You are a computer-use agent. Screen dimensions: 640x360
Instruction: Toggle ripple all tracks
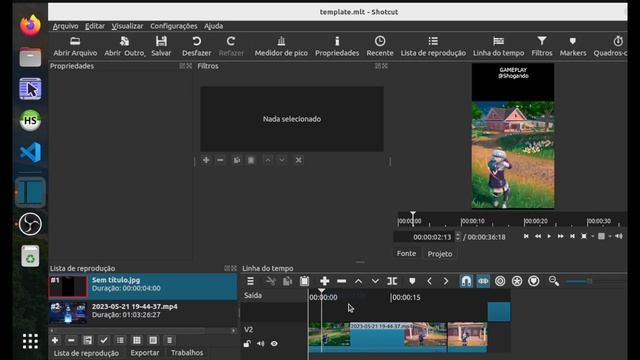pyautogui.click(x=517, y=281)
